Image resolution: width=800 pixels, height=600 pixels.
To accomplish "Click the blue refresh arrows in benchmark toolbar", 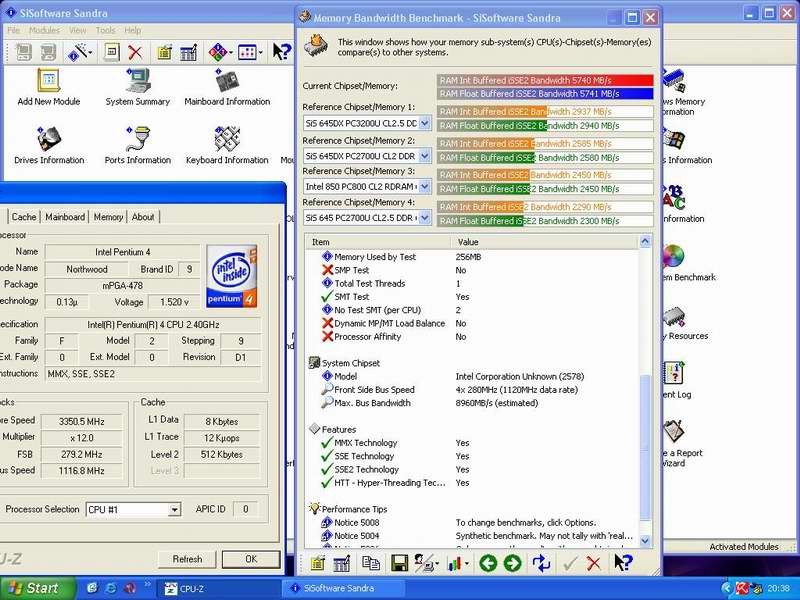I will [x=541, y=563].
